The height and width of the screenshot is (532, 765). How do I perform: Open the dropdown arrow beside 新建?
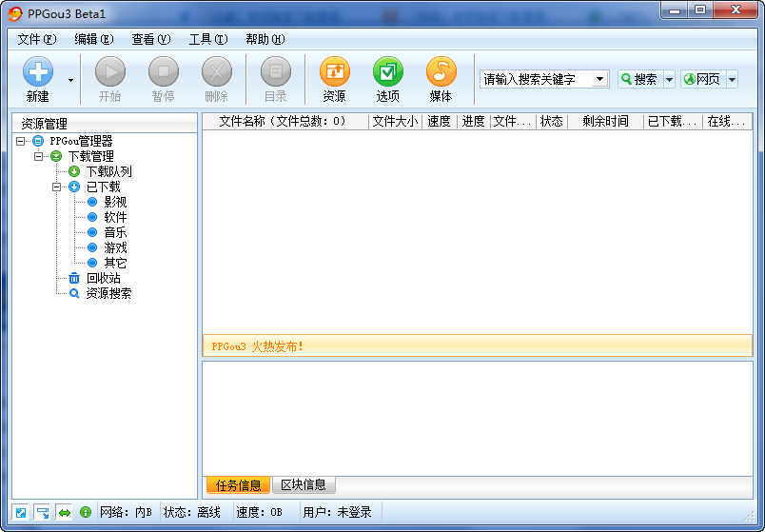(70, 80)
